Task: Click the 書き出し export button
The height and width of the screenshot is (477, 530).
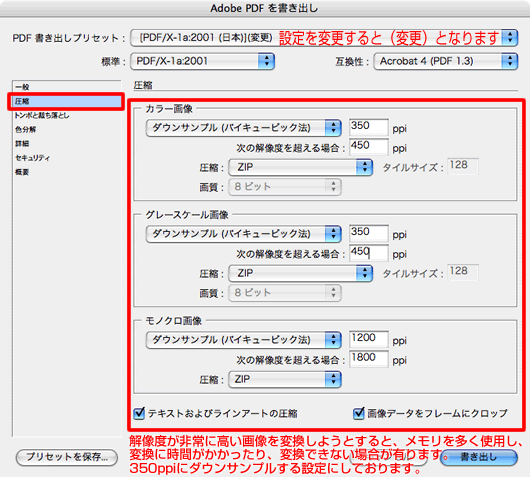Action: [479, 457]
